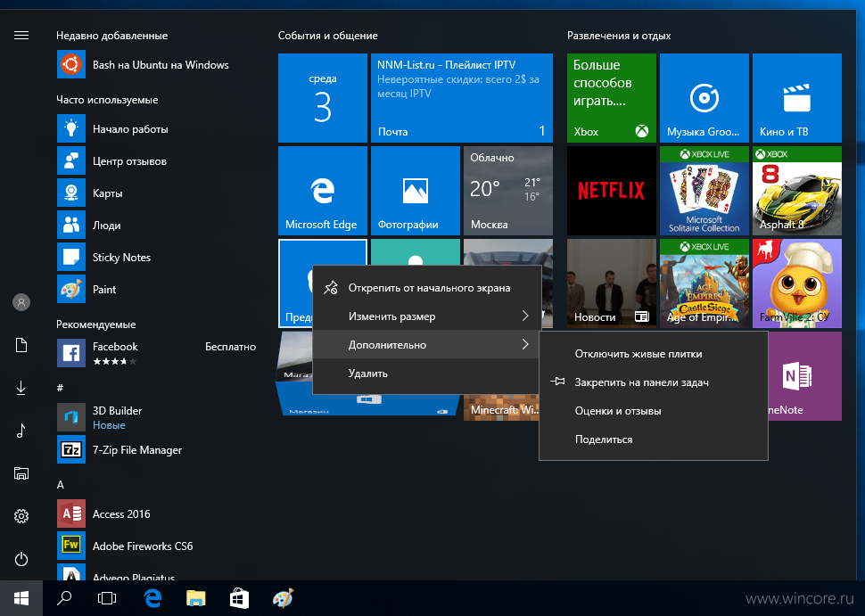The width and height of the screenshot is (865, 616).
Task: Open Access 2016
Action: [x=156, y=513]
